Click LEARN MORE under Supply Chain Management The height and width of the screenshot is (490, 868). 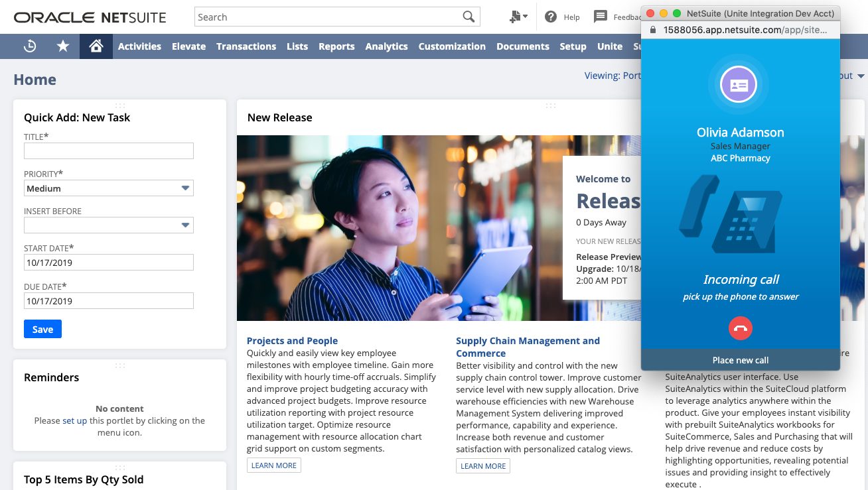click(483, 466)
